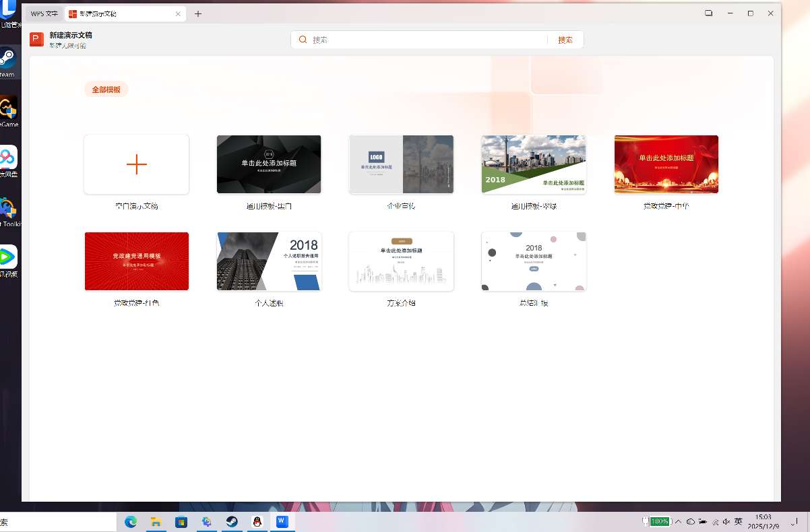This screenshot has width=810, height=532.
Task: Open Microsoft Edge from the taskbar
Action: pyautogui.click(x=131, y=522)
